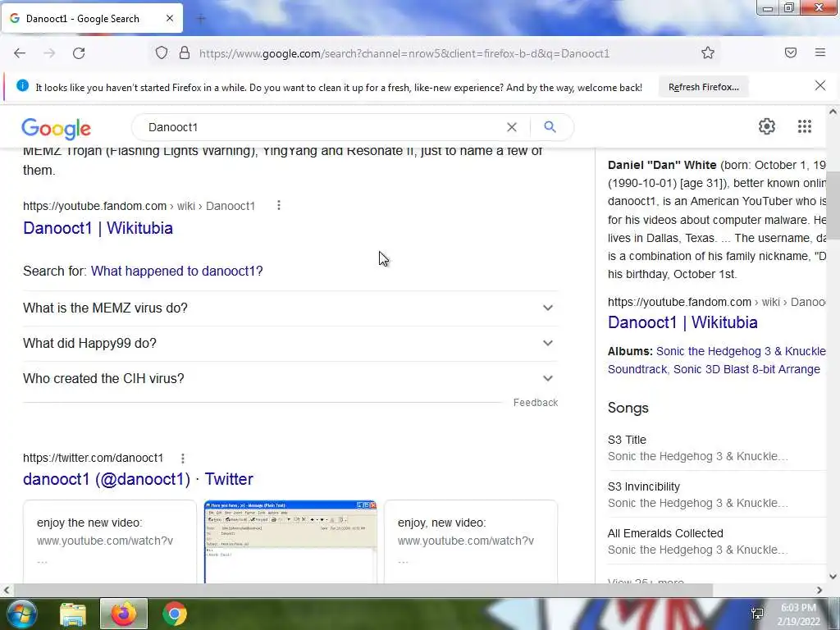
Task: Expand What did Happy99 do? question
Action: (290, 344)
